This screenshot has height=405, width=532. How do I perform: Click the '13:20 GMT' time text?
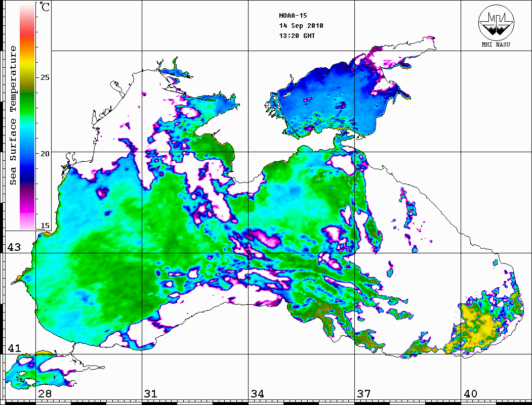click(x=297, y=35)
